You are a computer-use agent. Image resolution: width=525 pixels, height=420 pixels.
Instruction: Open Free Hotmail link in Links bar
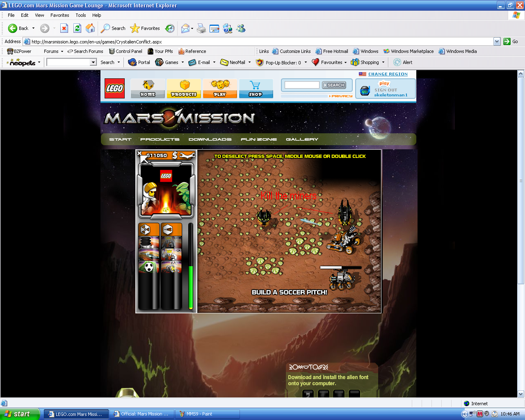pos(332,51)
